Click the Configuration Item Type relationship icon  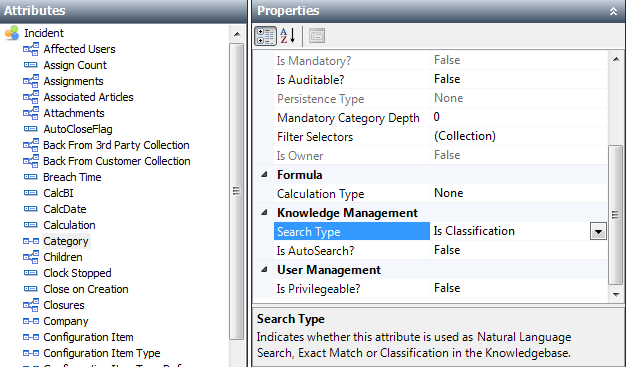click(x=31, y=353)
